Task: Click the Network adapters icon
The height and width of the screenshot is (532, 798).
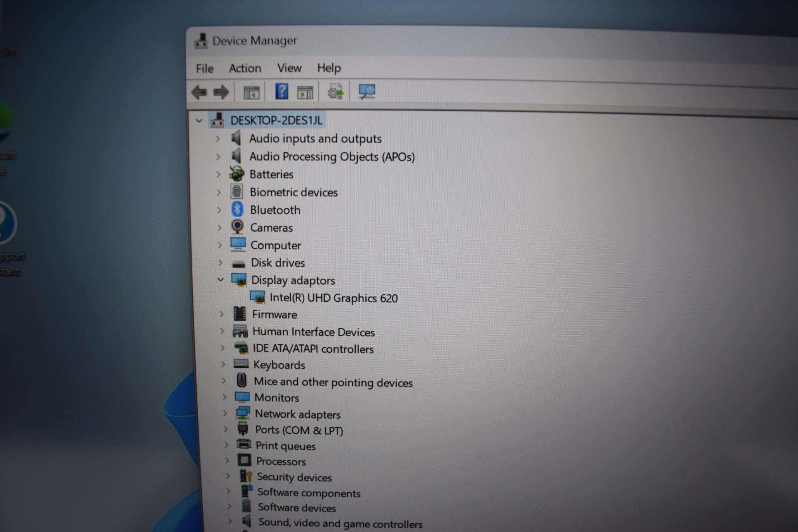Action: click(x=243, y=413)
